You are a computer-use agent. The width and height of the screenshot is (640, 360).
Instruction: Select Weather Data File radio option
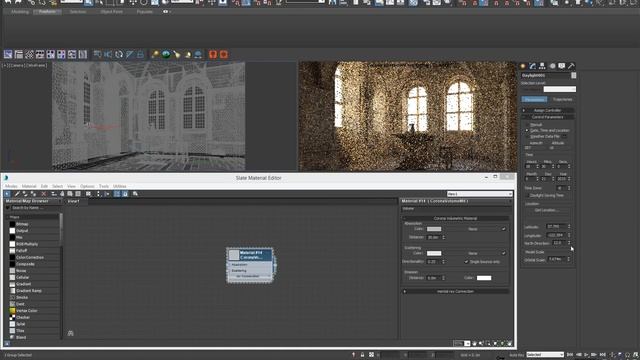(x=527, y=136)
